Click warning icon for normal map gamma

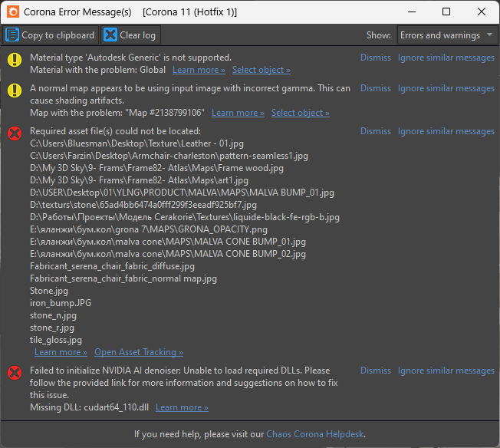point(15,91)
